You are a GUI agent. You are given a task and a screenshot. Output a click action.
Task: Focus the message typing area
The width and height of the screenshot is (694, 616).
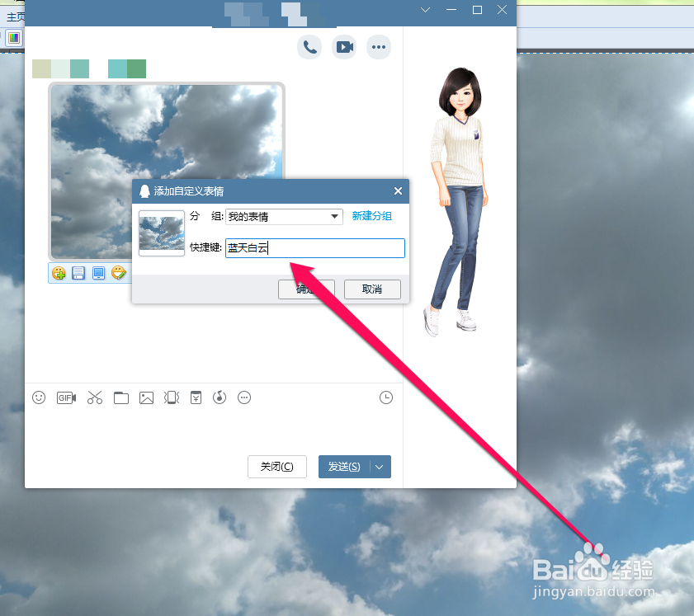coord(214,429)
